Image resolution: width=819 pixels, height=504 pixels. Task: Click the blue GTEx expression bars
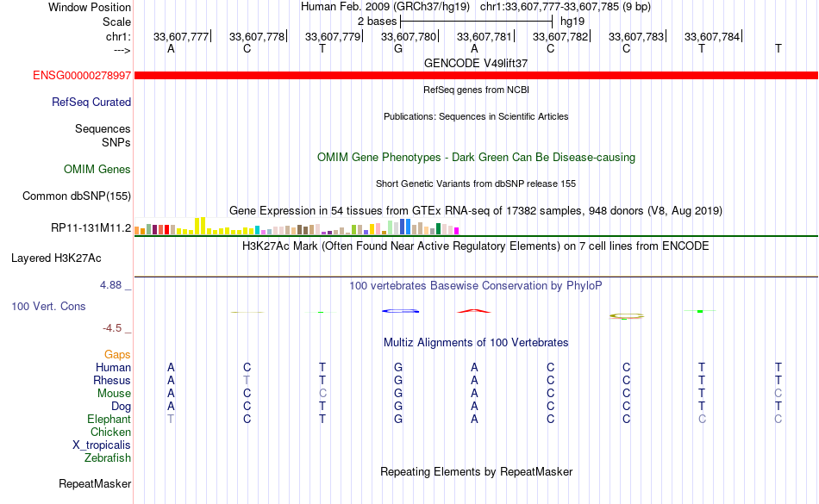click(405, 227)
